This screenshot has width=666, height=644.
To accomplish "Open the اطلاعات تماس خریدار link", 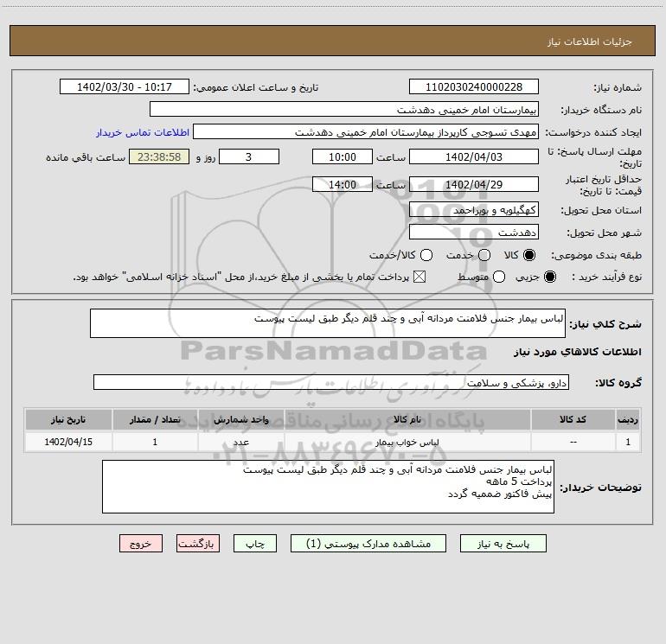I will tap(143, 132).
